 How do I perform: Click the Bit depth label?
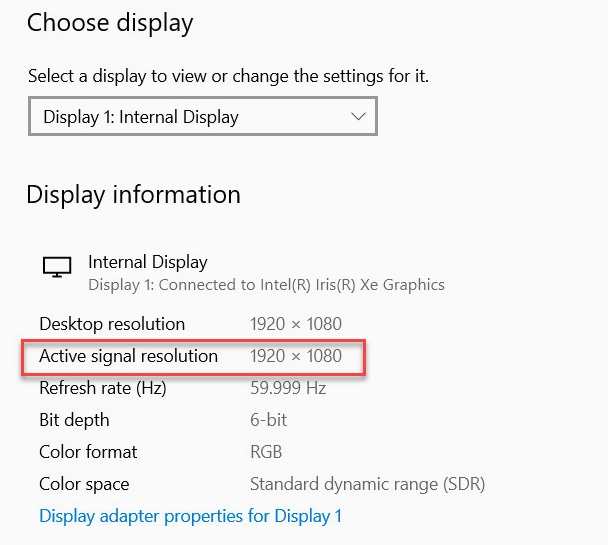click(74, 420)
